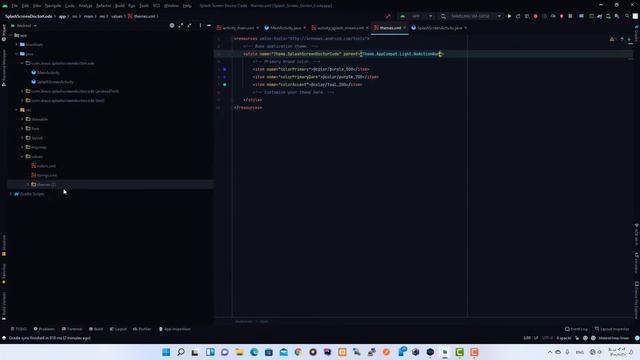Open the Layout Inspector
Image resolution: width=640 pixels, height=360 pixels.
[612, 329]
